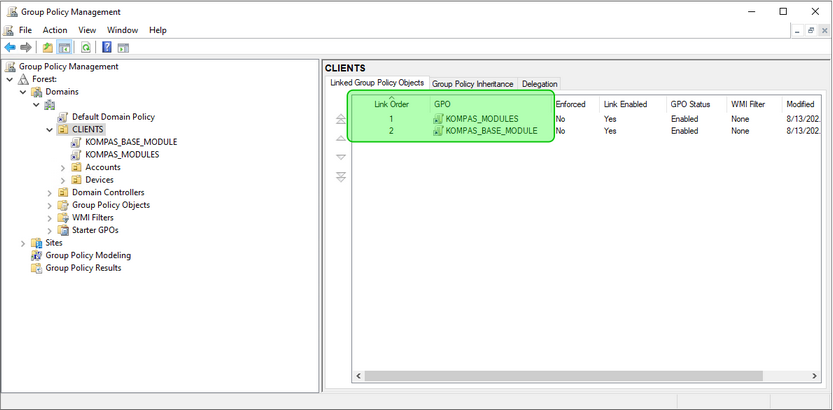Toggle the Show/Hide Action Pane icon
Image resolution: width=833 pixels, height=410 pixels.
pyautogui.click(x=123, y=48)
